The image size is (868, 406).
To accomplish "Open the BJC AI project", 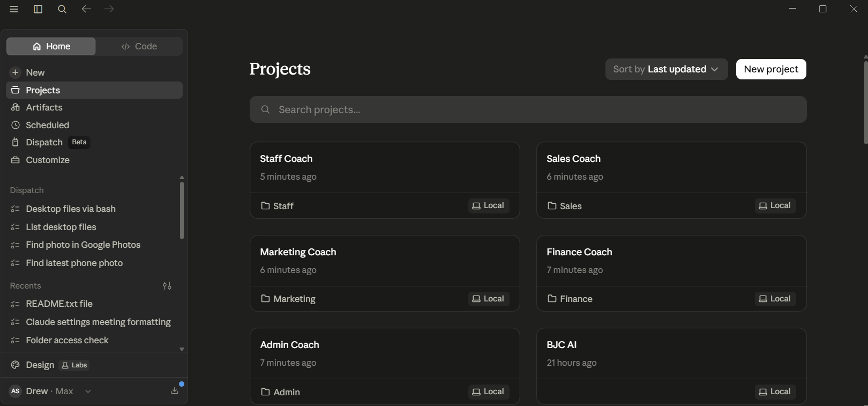I will [671, 366].
